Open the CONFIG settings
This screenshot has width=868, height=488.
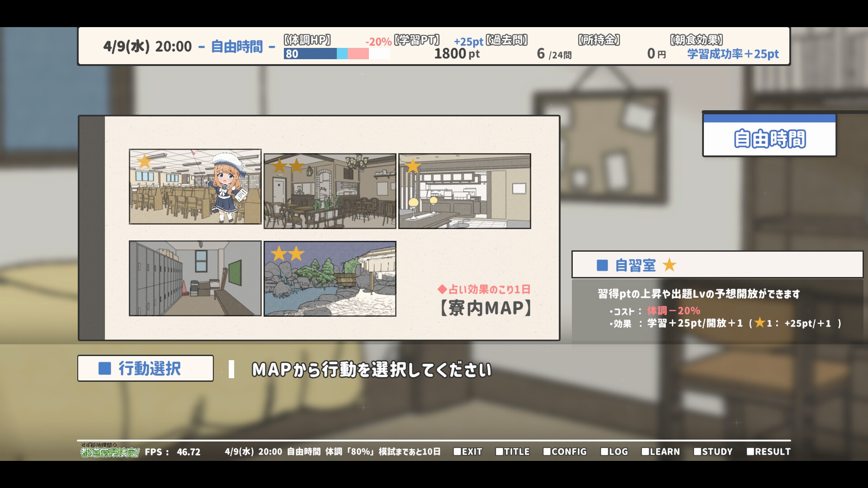coord(565,451)
